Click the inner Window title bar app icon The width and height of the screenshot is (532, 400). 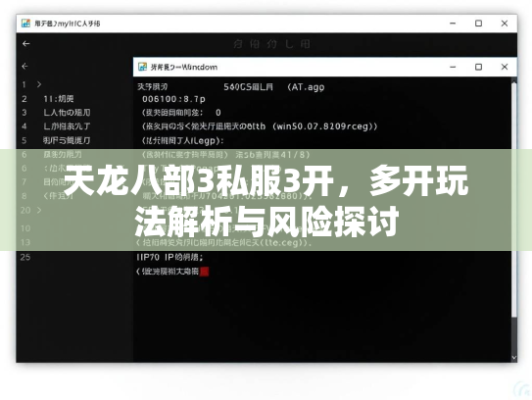click(x=142, y=67)
